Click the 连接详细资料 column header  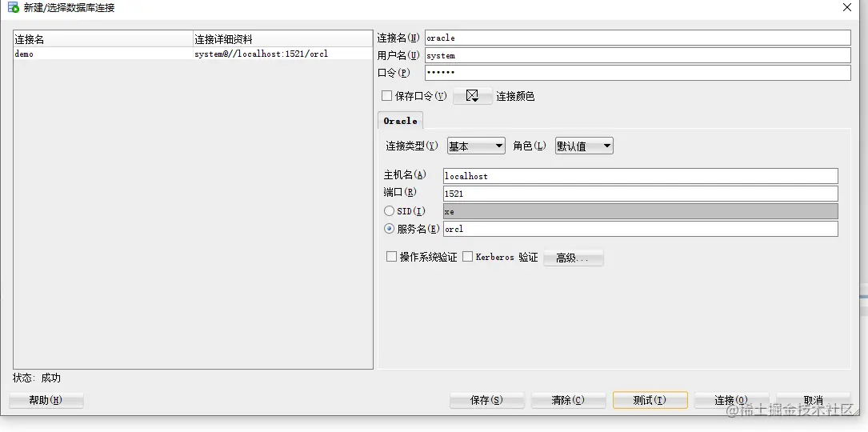click(x=282, y=39)
